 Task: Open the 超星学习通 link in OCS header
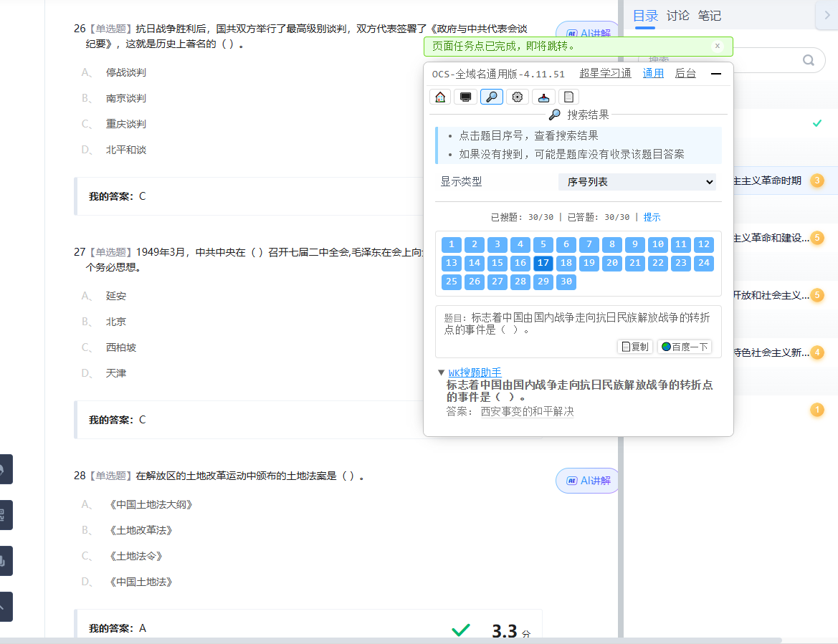tap(605, 73)
